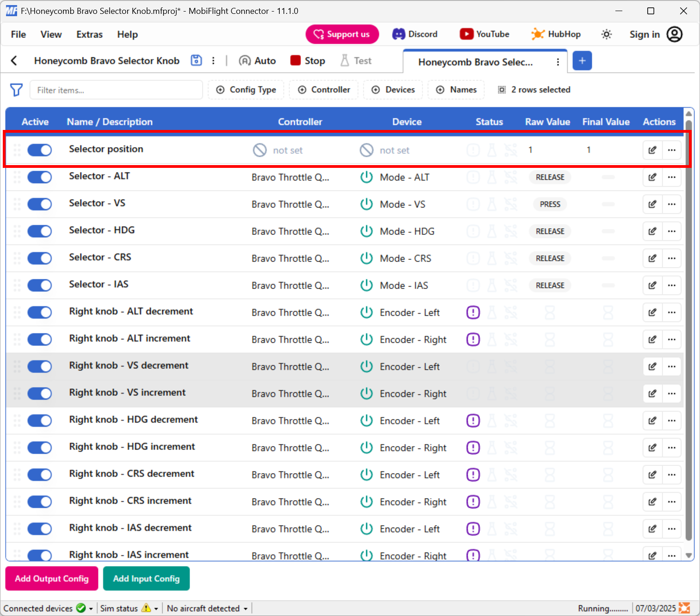Edit Right knob - ALT increment config

coord(652,339)
